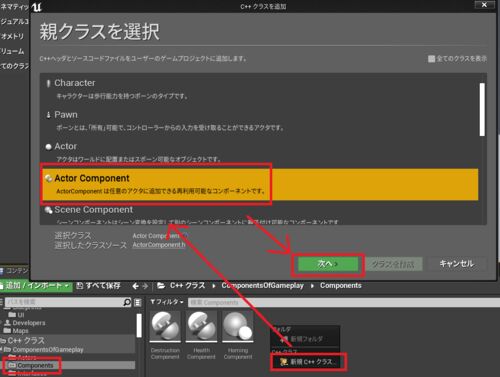Open the ActorComponent.h source link
The image size is (500, 377).
(x=159, y=245)
